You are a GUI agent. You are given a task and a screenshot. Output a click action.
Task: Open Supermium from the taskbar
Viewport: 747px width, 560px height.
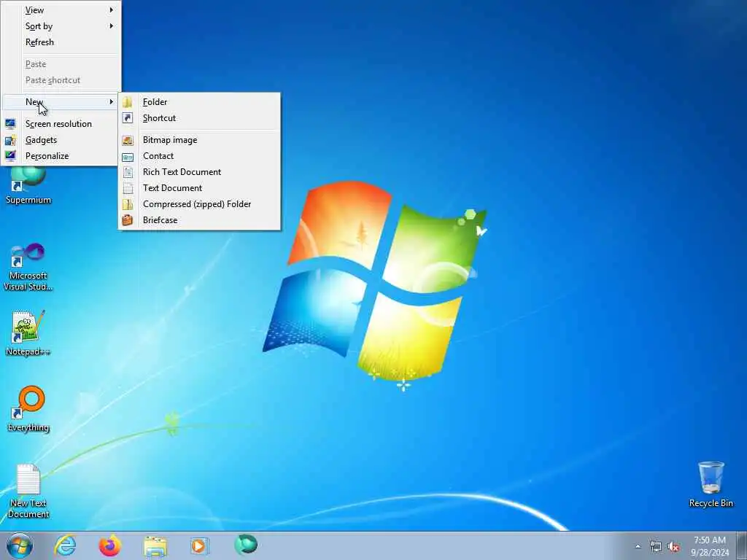click(x=245, y=545)
